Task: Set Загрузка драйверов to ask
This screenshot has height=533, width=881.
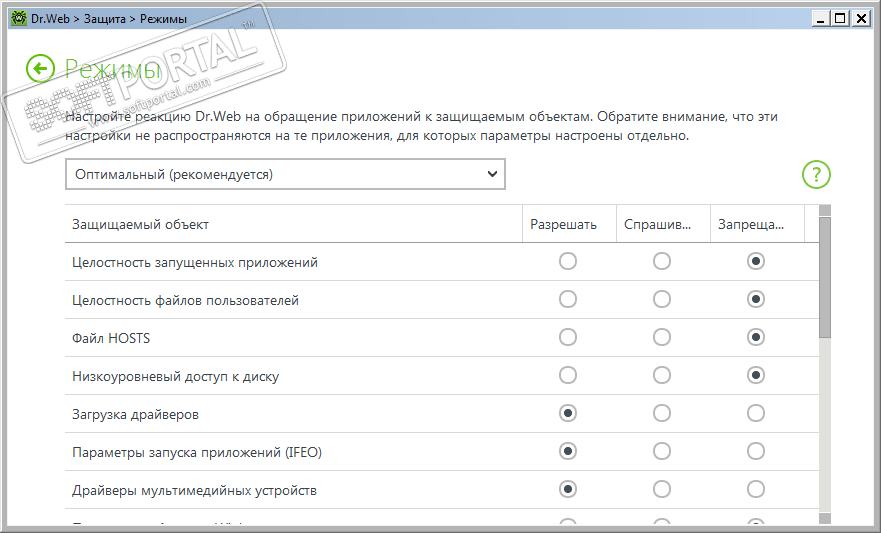Action: (661, 413)
